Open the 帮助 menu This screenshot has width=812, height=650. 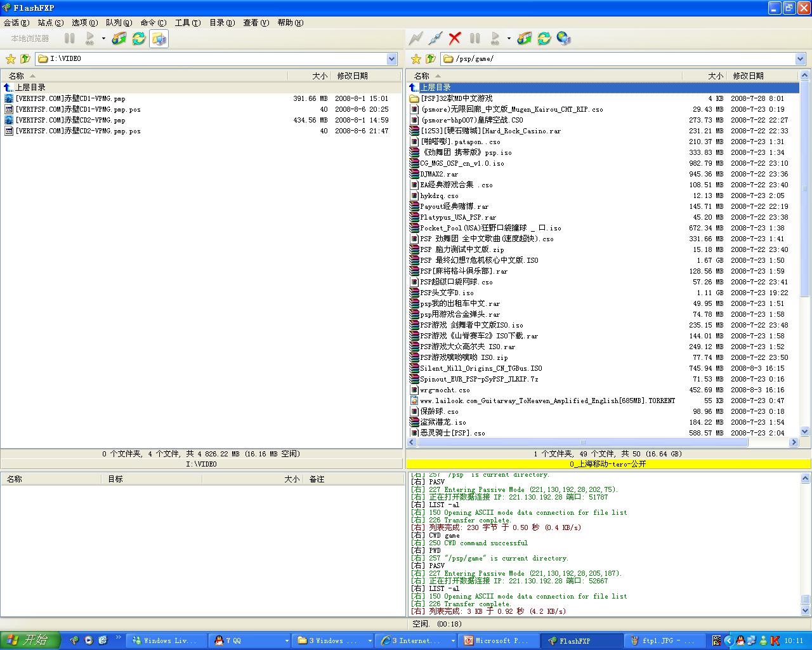(x=291, y=23)
